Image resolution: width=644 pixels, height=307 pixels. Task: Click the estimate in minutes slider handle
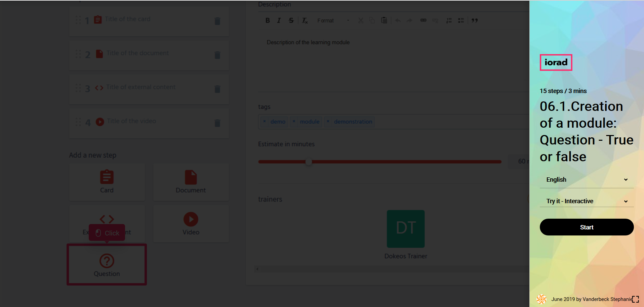pyautogui.click(x=309, y=162)
